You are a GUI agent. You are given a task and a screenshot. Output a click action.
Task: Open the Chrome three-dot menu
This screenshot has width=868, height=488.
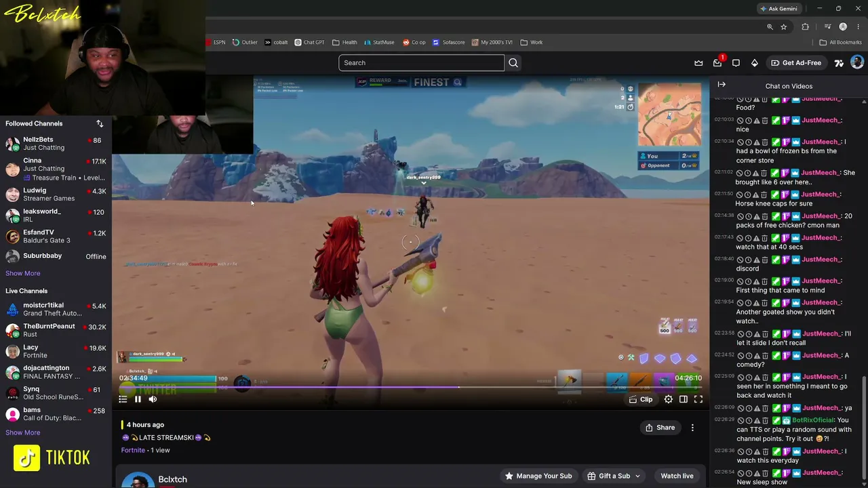(x=858, y=27)
